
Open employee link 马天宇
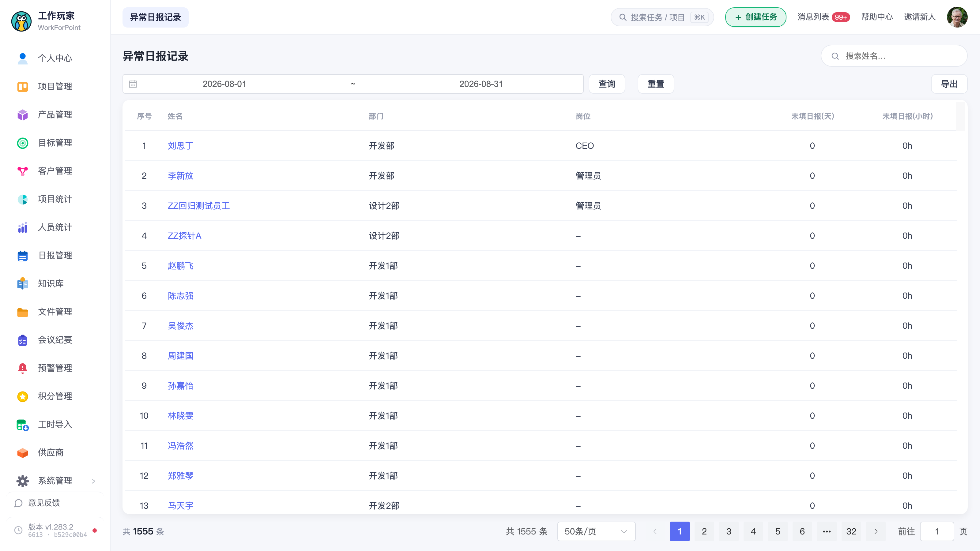point(180,506)
